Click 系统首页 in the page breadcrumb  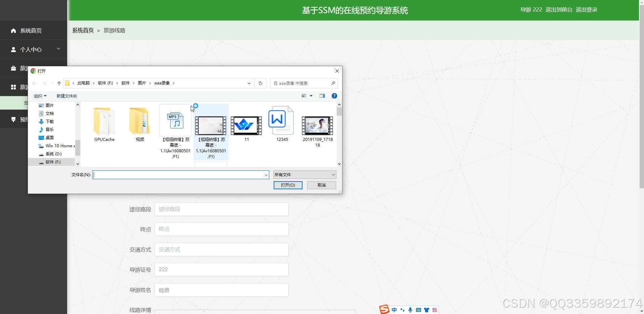click(83, 30)
